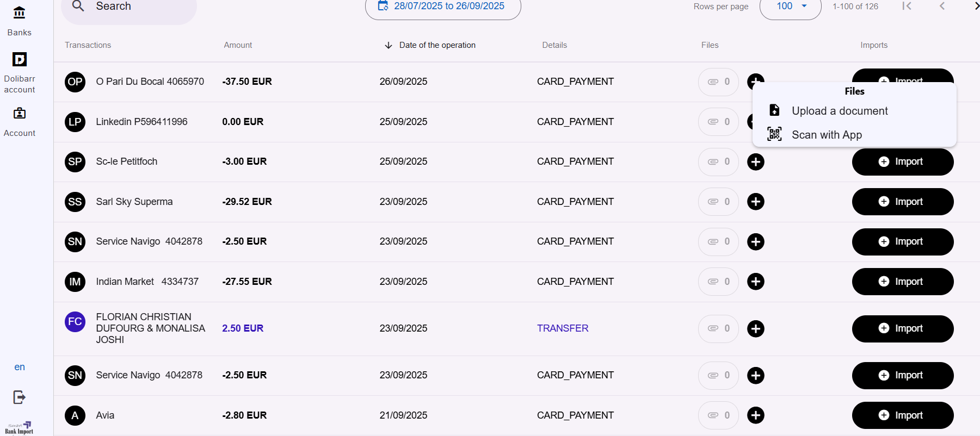This screenshot has height=436, width=980.
Task: Choose Upload a document from Files menu
Action: (x=839, y=111)
